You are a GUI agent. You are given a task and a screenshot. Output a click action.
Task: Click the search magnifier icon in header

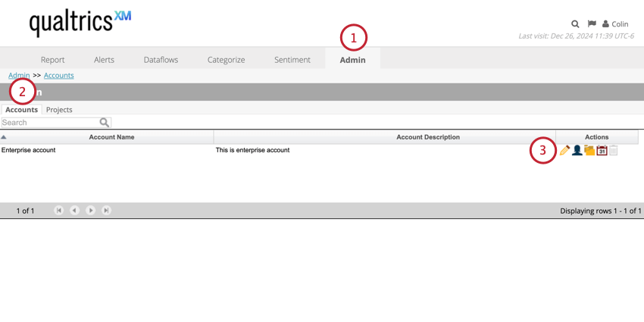(575, 23)
